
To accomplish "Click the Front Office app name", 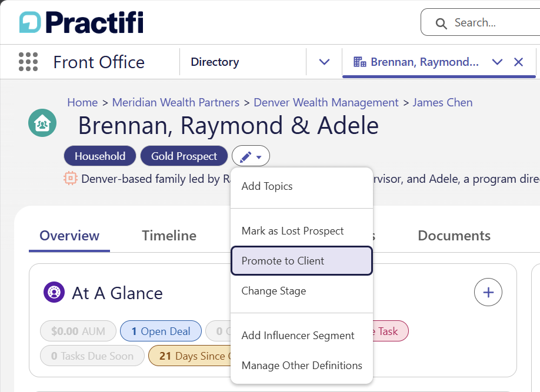I will (99, 62).
